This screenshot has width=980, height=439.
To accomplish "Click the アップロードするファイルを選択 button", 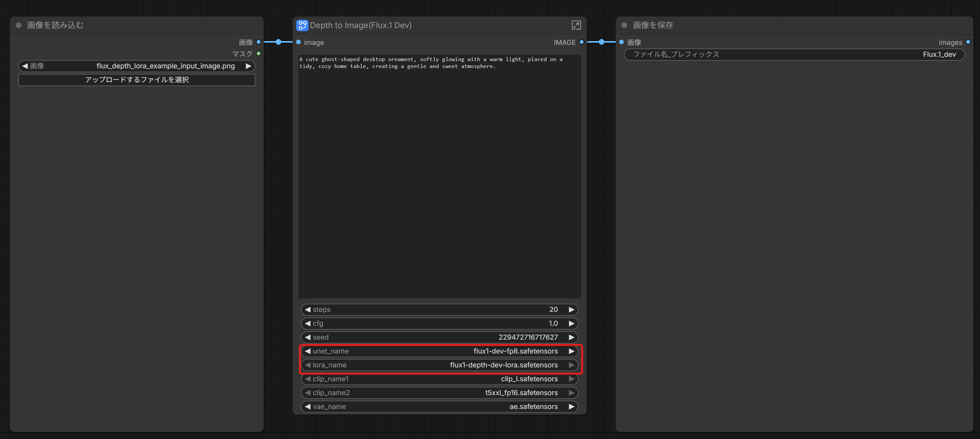I will pyautogui.click(x=137, y=80).
